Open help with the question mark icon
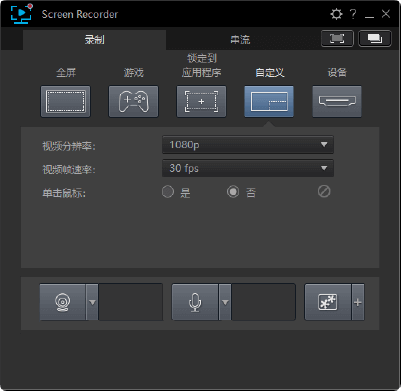The image size is (401, 392). point(353,14)
